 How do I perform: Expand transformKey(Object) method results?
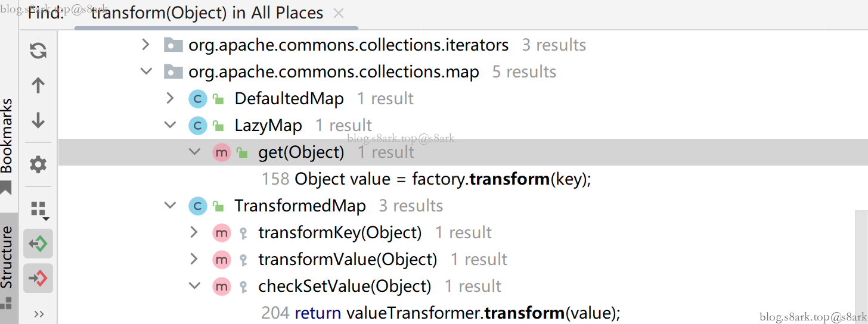click(x=194, y=232)
